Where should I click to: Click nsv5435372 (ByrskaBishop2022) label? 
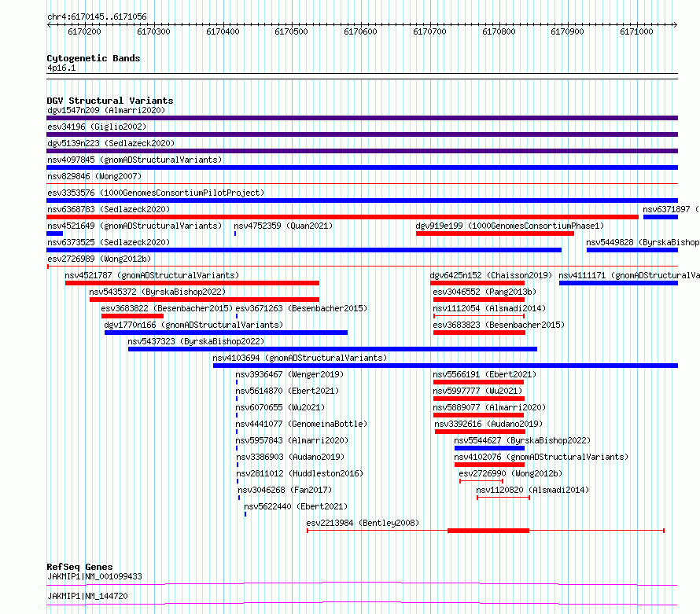pos(157,292)
